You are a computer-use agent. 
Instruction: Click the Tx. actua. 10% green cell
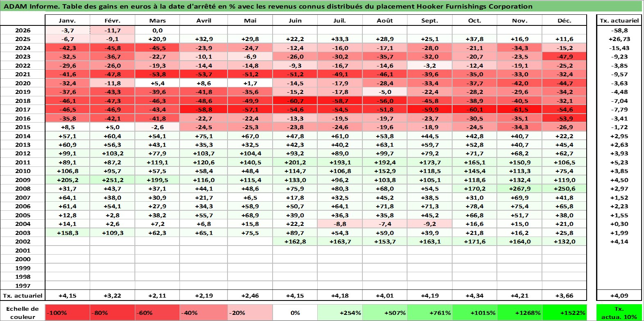click(x=619, y=312)
